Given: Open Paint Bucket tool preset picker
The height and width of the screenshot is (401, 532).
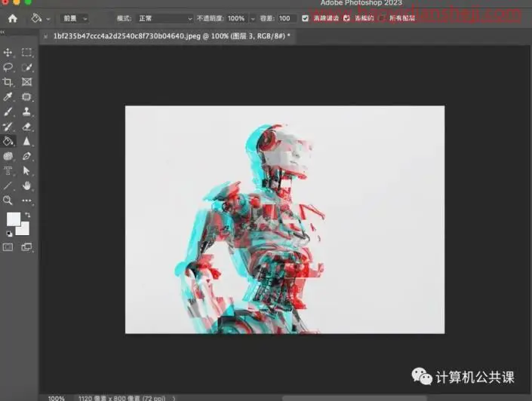Looking at the screenshot, I should pos(36,18).
